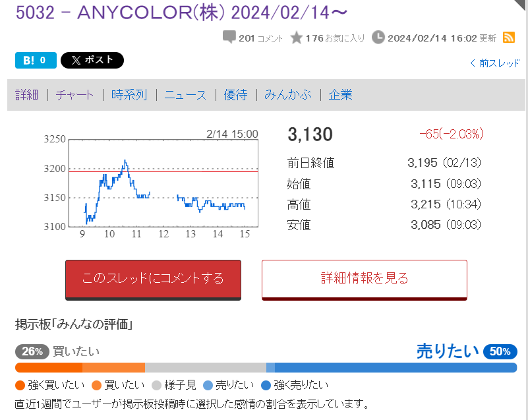
Task: Open the 時系列 tab
Action: tap(129, 95)
